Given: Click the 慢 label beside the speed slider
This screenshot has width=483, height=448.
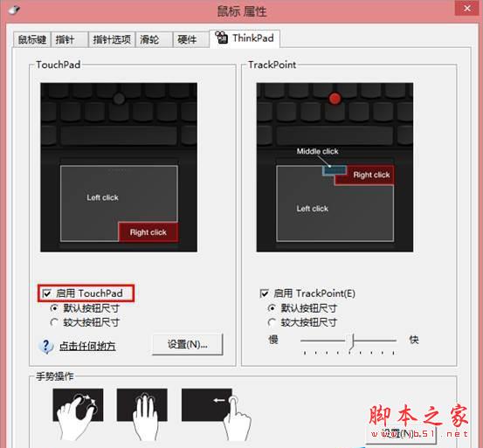Looking at the screenshot, I should pos(273,340).
